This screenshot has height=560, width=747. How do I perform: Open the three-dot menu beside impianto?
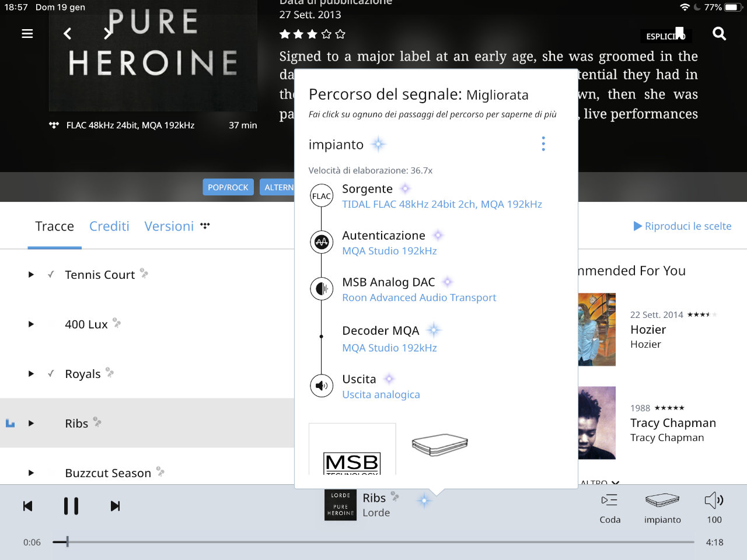(x=543, y=144)
